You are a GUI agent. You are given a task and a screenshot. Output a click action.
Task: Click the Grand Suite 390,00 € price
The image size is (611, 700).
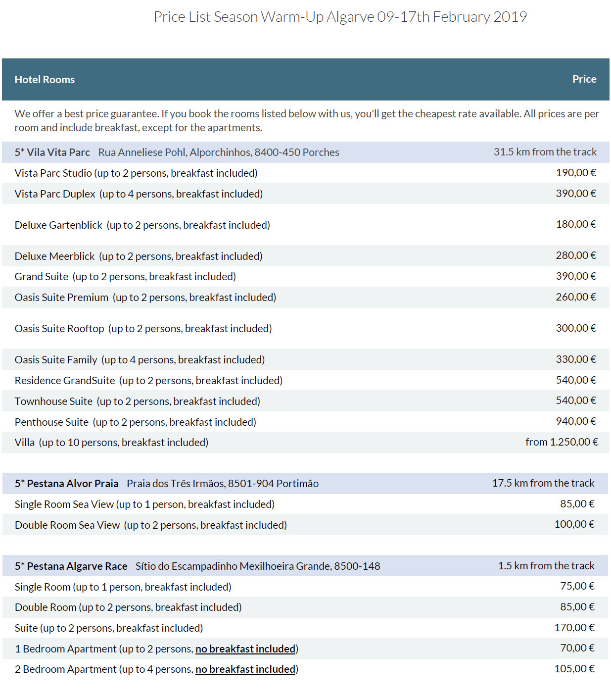576,276
